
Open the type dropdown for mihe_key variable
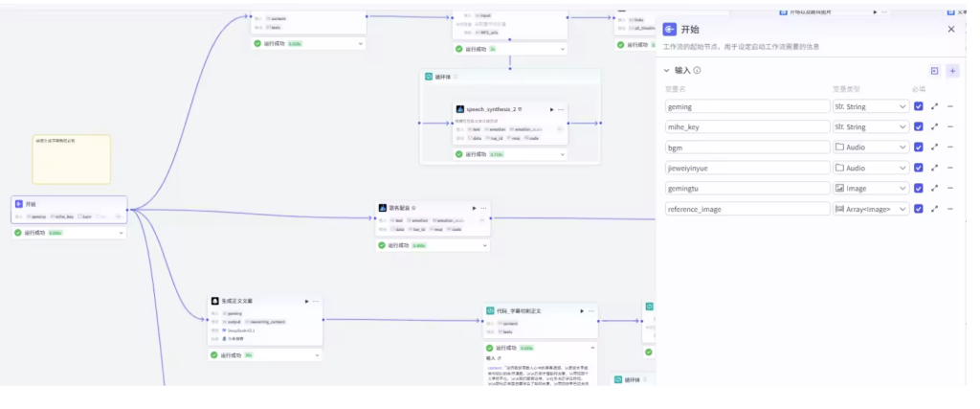pyautogui.click(x=870, y=126)
